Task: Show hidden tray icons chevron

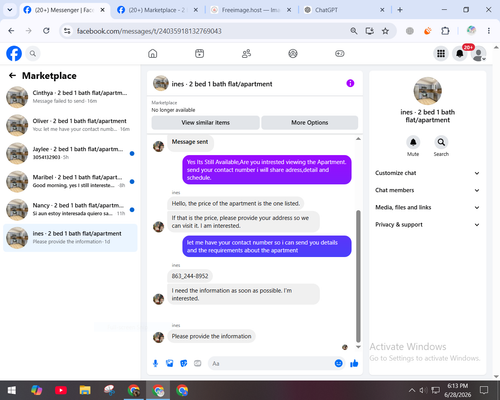Action: [412, 390]
